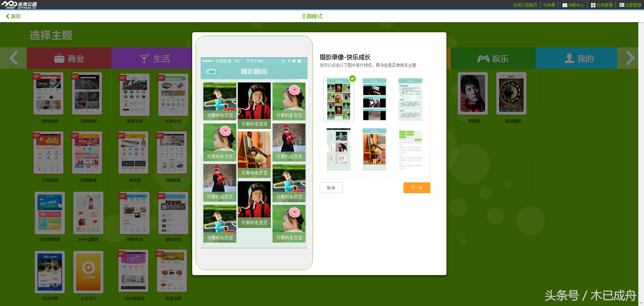Go to 应用公园首页
The height and width of the screenshot is (306, 644).
(x=525, y=5)
